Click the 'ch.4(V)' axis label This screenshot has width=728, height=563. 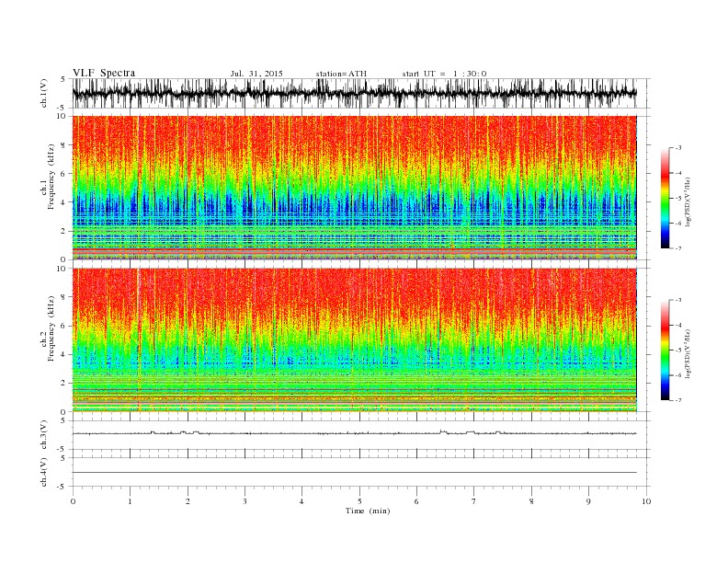(44, 472)
